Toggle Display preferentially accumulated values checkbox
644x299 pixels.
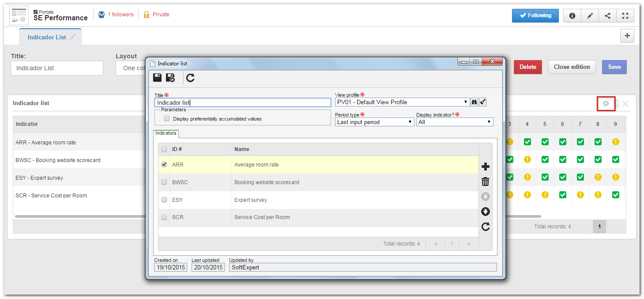tap(167, 118)
